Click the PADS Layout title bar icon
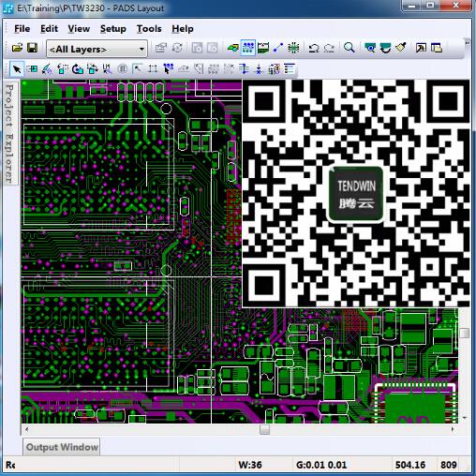Image resolution: width=476 pixels, height=476 pixels. click(8, 7)
